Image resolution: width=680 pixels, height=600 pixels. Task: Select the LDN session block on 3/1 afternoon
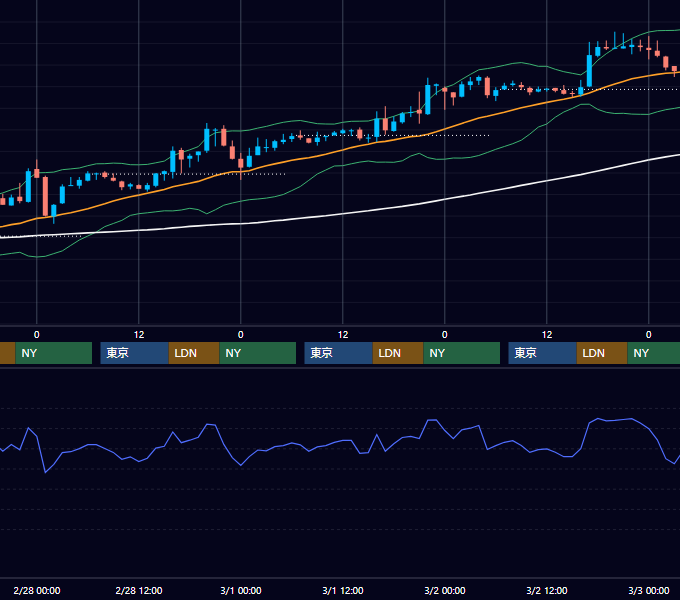tap(398, 353)
